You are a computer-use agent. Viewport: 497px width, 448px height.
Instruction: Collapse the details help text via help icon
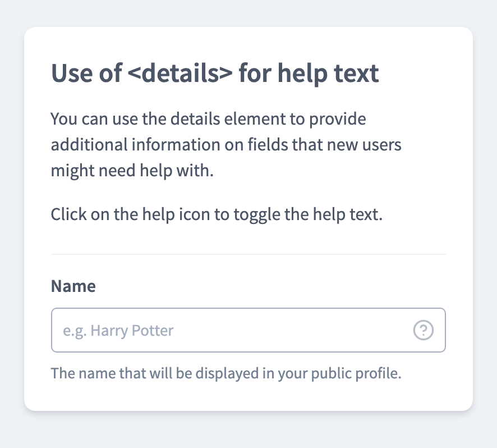click(423, 330)
